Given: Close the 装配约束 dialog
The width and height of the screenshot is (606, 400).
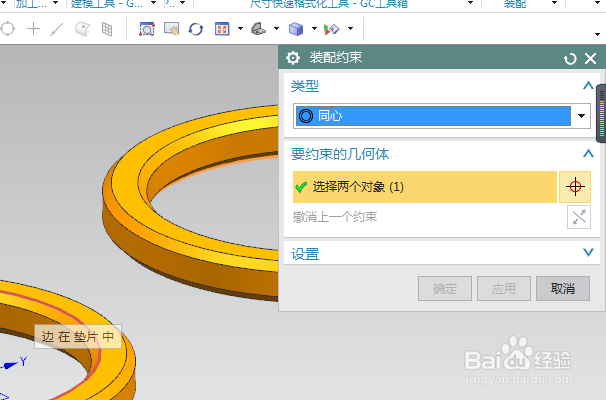Looking at the screenshot, I should 591,59.
